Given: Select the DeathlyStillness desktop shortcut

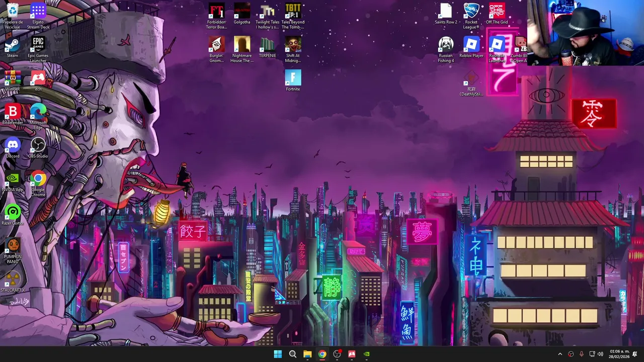Looking at the screenshot, I should [471, 83].
